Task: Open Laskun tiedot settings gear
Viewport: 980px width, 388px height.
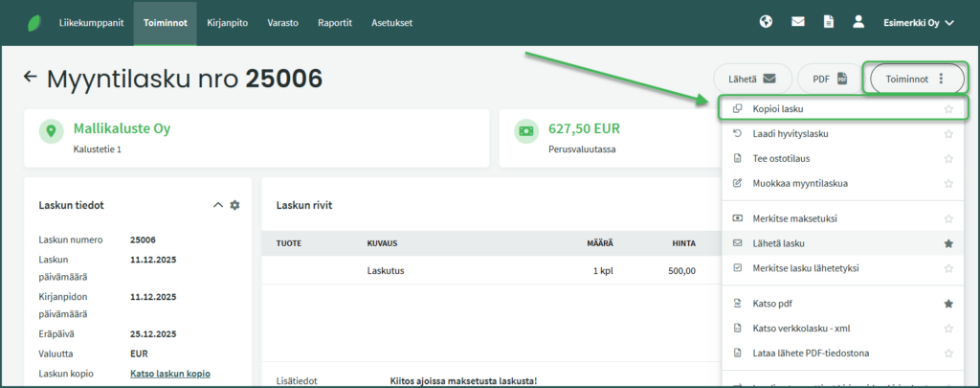Action: coord(234,205)
